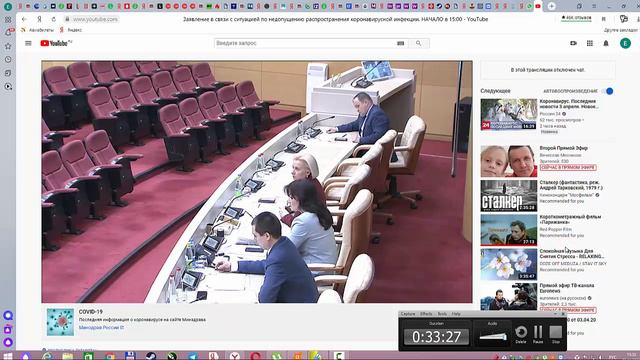Stop the screen recording
Image resolution: width=640 pixels, height=360 pixels.
pyautogui.click(x=556, y=333)
